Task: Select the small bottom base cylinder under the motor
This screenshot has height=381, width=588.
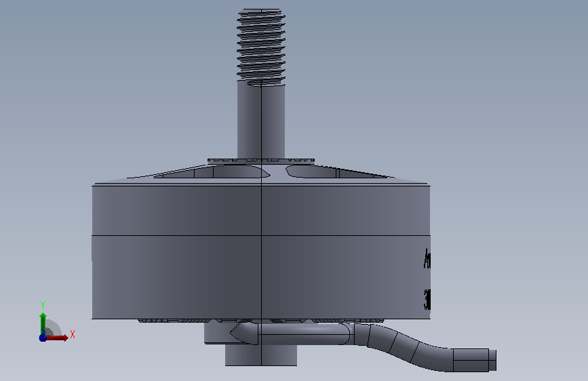Action: pos(261,355)
